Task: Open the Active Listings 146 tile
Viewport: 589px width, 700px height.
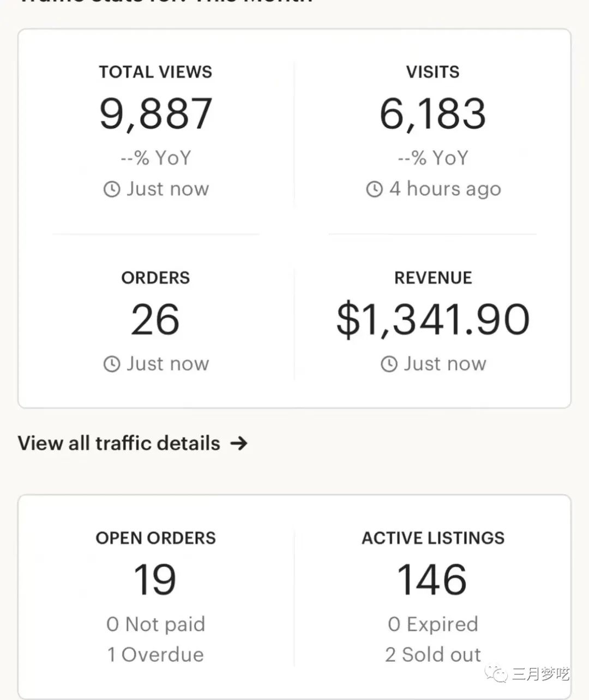Action: click(x=432, y=579)
